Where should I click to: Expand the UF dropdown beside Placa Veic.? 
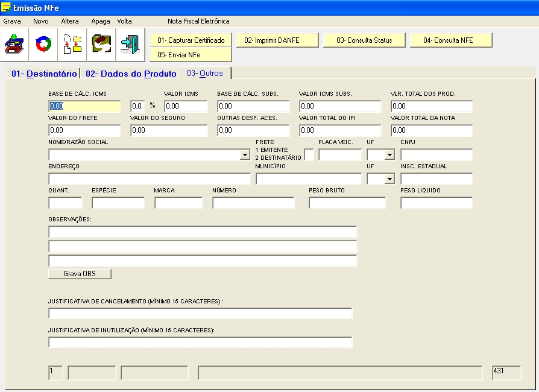pos(389,155)
